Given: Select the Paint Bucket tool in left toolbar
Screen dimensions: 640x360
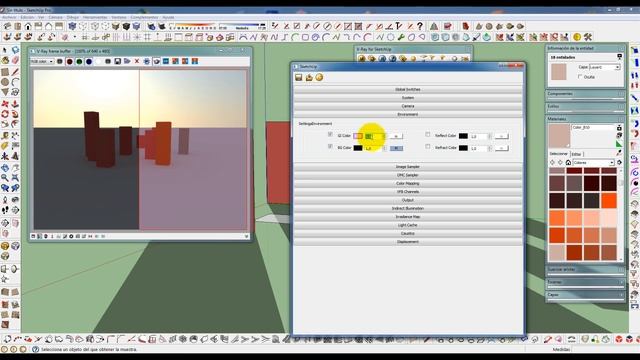Looking at the screenshot, I should [x=5, y=60].
